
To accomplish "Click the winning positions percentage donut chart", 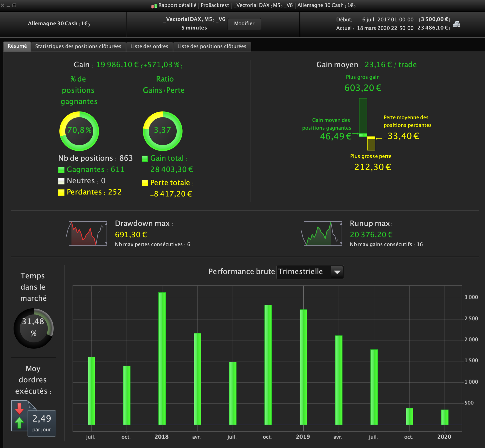I will pos(79,131).
